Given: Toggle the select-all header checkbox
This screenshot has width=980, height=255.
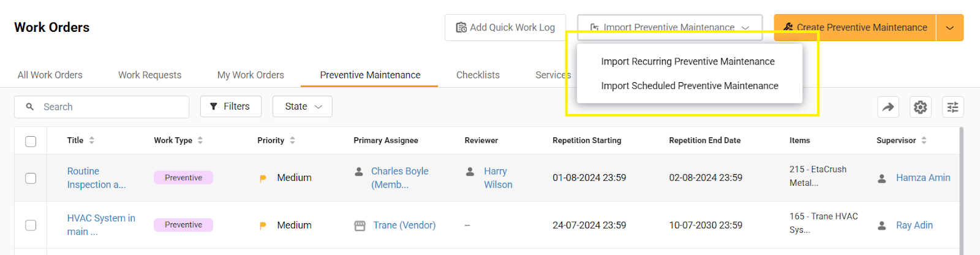Looking at the screenshot, I should click(31, 142).
